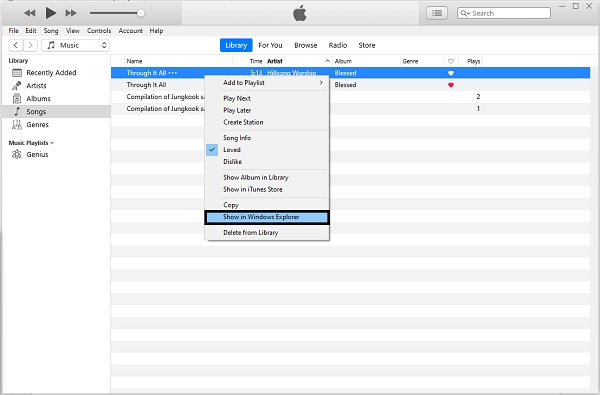The height and width of the screenshot is (395, 600).
Task: Switch to the Library tab
Action: click(x=236, y=45)
